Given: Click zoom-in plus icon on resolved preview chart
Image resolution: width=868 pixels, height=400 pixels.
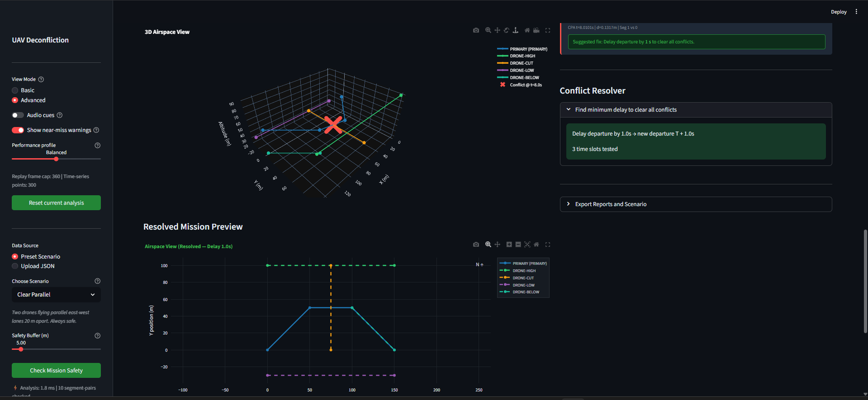Looking at the screenshot, I should pyautogui.click(x=509, y=245).
